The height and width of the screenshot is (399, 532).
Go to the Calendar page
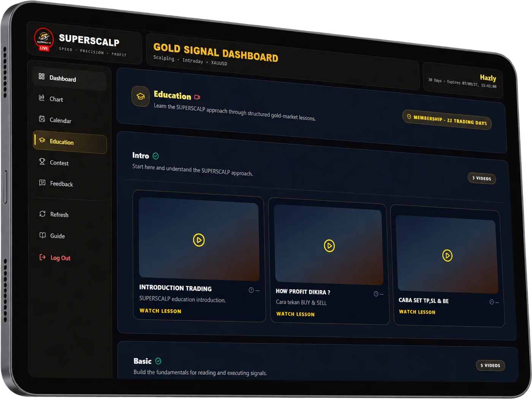pos(69,121)
